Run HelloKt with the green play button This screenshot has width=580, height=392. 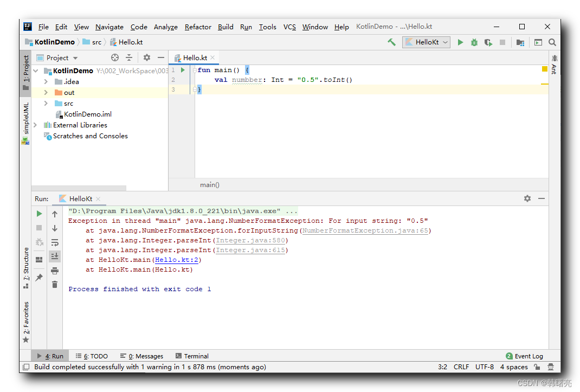(x=460, y=42)
